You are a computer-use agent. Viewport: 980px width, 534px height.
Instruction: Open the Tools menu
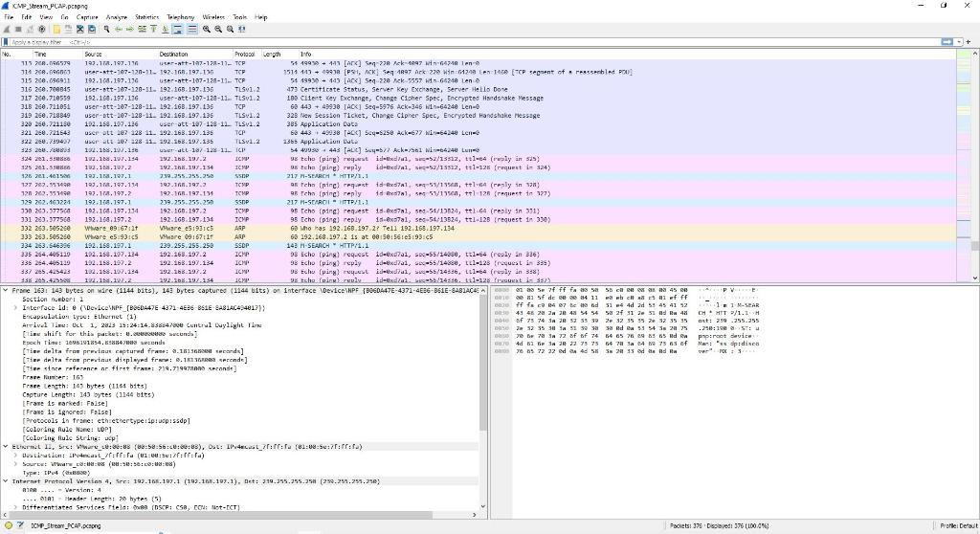pyautogui.click(x=239, y=17)
